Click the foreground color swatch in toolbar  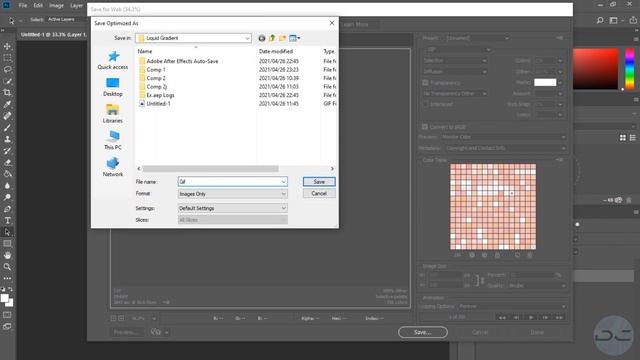4,298
